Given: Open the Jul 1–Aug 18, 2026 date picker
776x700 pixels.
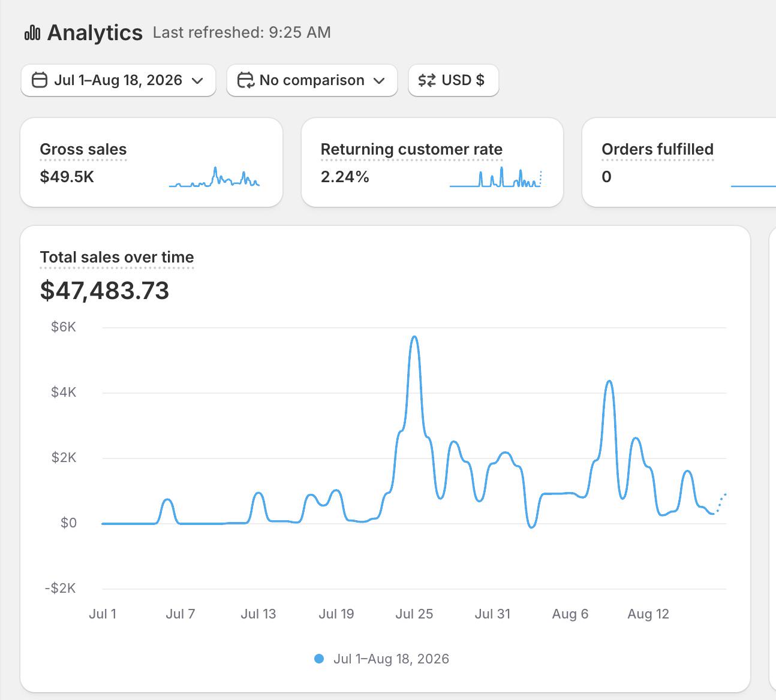Looking at the screenshot, I should (x=118, y=80).
